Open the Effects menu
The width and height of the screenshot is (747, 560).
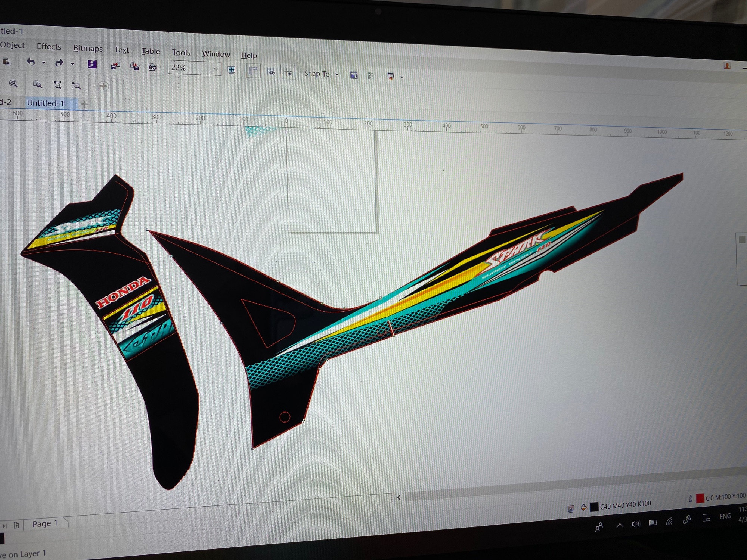point(49,47)
